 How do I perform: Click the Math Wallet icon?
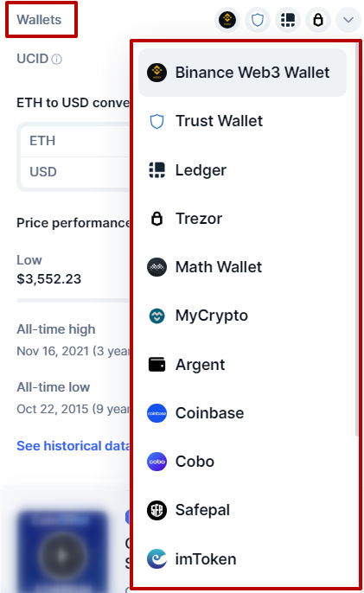tap(156, 267)
